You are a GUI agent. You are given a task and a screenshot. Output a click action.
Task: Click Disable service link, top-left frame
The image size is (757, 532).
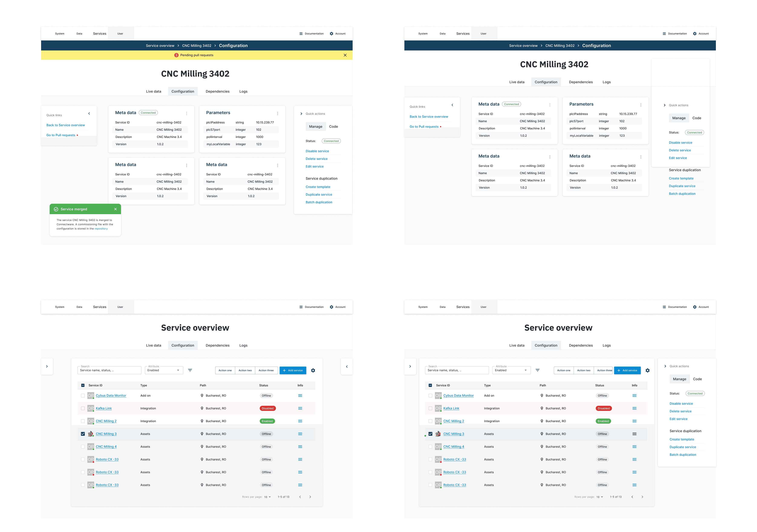pos(317,151)
